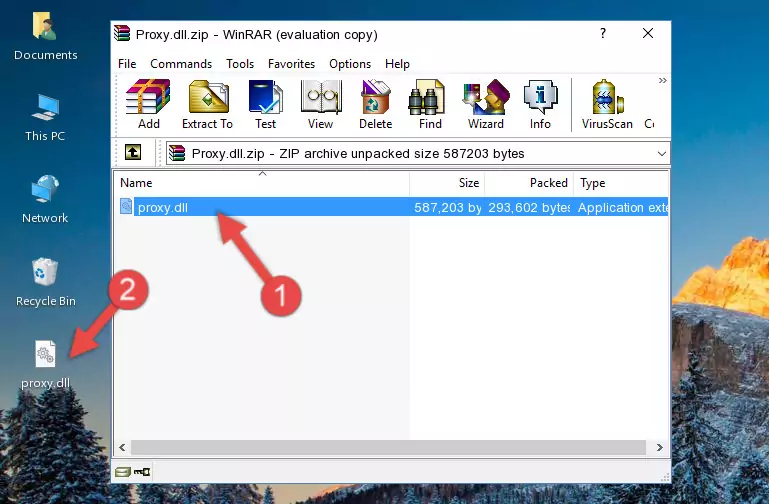Screen dimensions: 769x504
Task: Click the Application extension type cell
Action: point(622,207)
